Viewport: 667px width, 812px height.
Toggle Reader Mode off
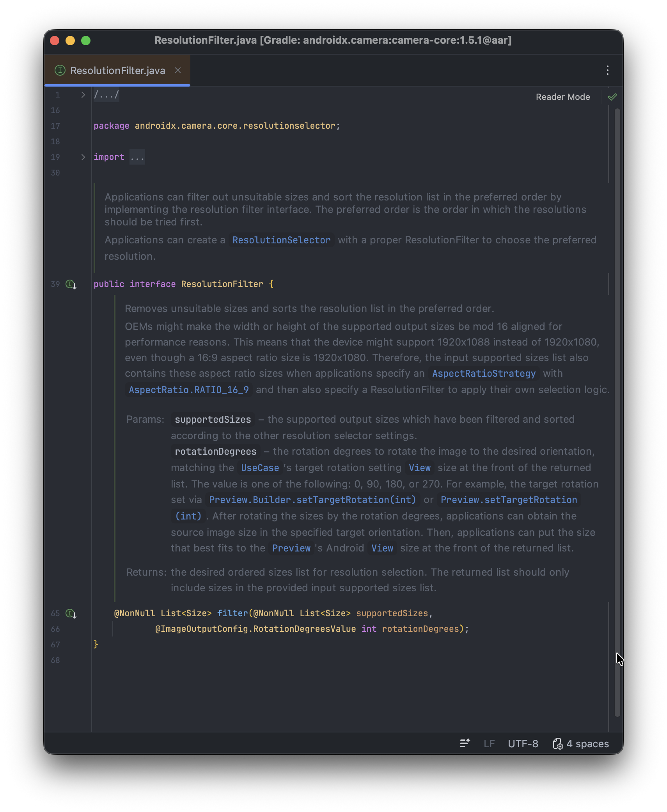point(562,97)
